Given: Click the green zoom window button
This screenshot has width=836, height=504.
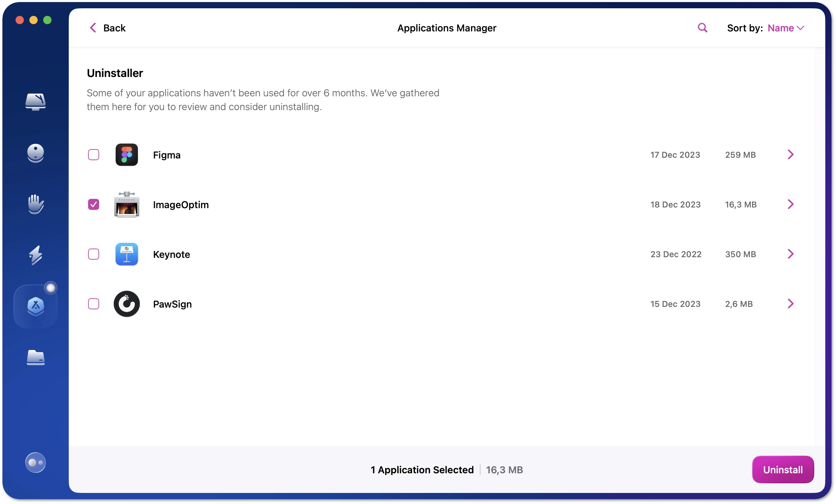Looking at the screenshot, I should tap(47, 20).
